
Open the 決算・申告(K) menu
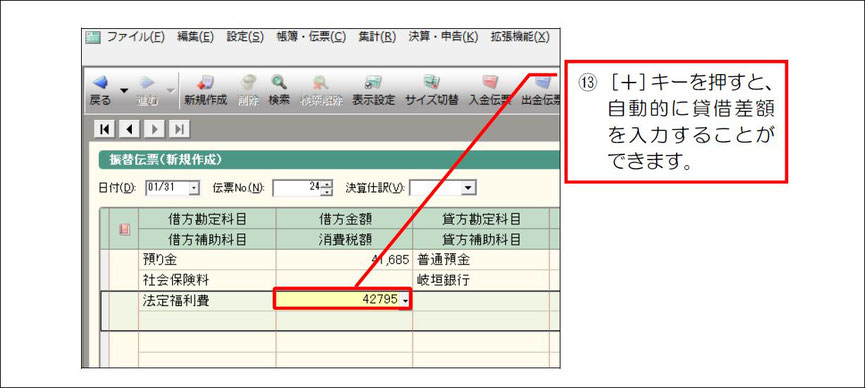pos(444,37)
